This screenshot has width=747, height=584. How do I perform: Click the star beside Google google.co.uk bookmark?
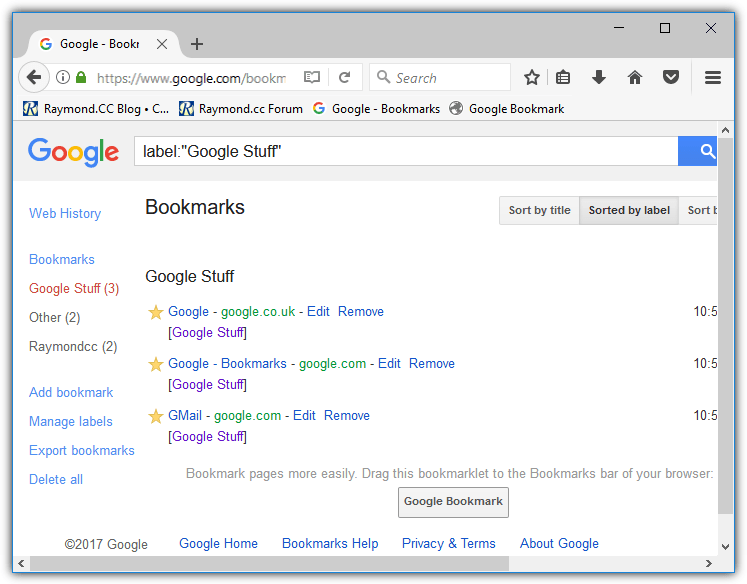point(155,312)
